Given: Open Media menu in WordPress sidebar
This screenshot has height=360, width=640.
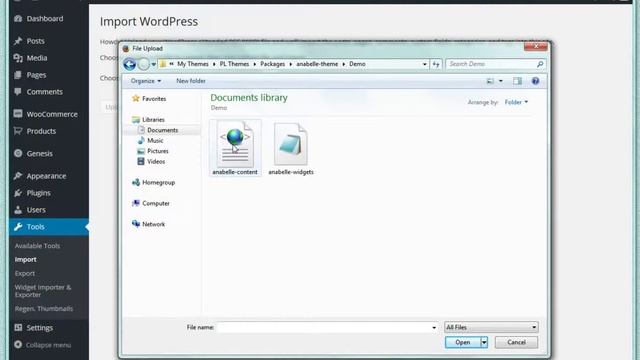Looking at the screenshot, I should 37,58.
